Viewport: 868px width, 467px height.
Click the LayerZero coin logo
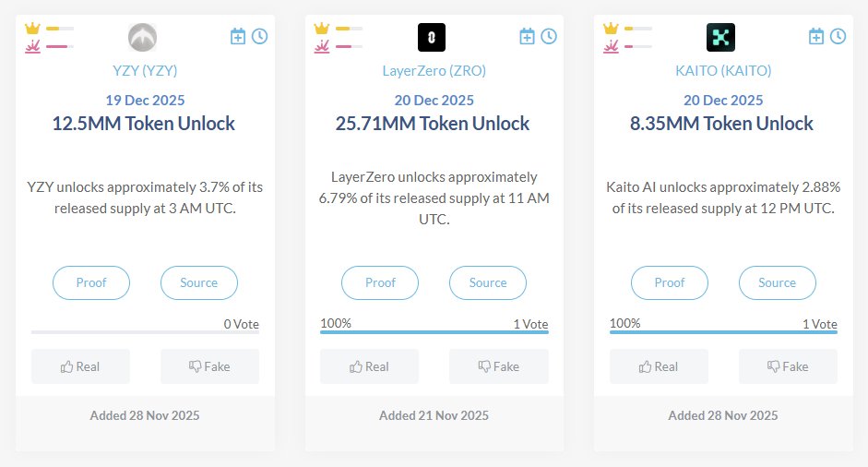[432, 37]
